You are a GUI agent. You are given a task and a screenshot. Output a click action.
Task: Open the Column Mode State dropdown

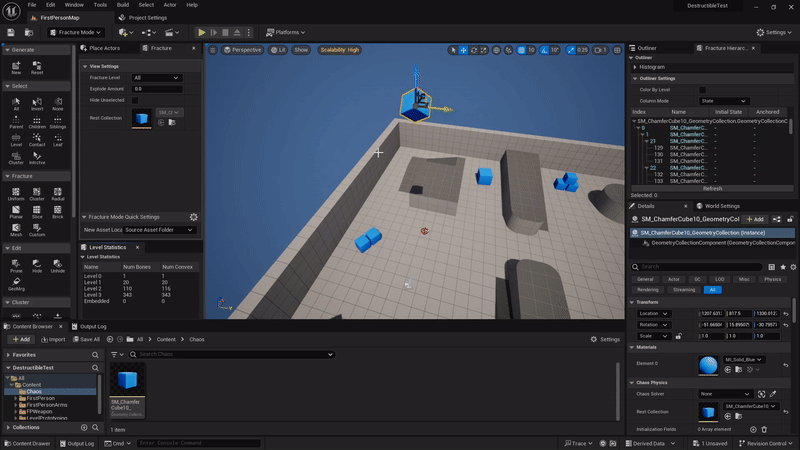[x=723, y=101]
